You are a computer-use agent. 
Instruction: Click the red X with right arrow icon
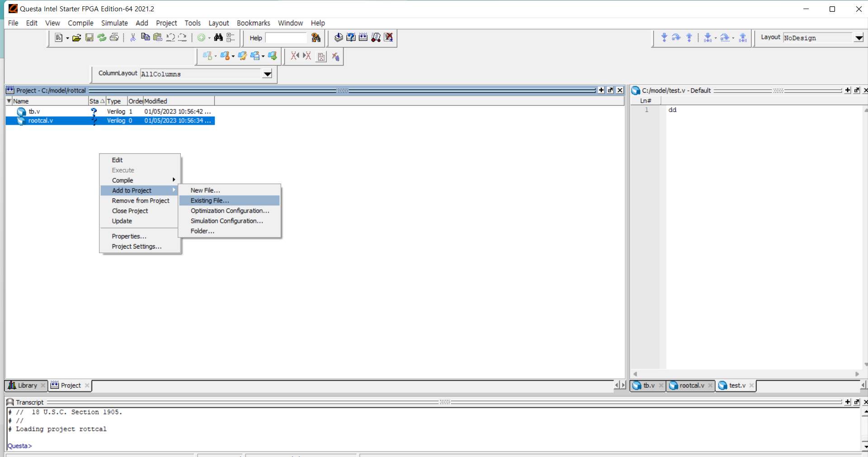tap(307, 56)
